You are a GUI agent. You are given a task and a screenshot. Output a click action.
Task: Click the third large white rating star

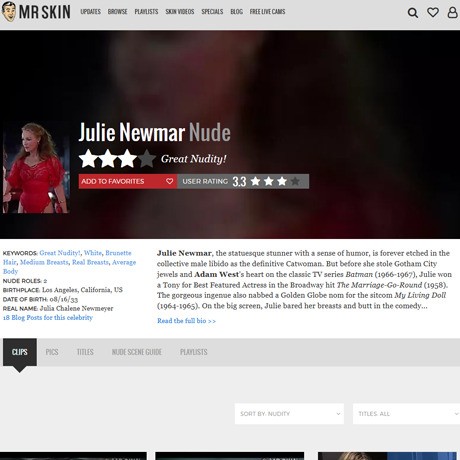127,159
